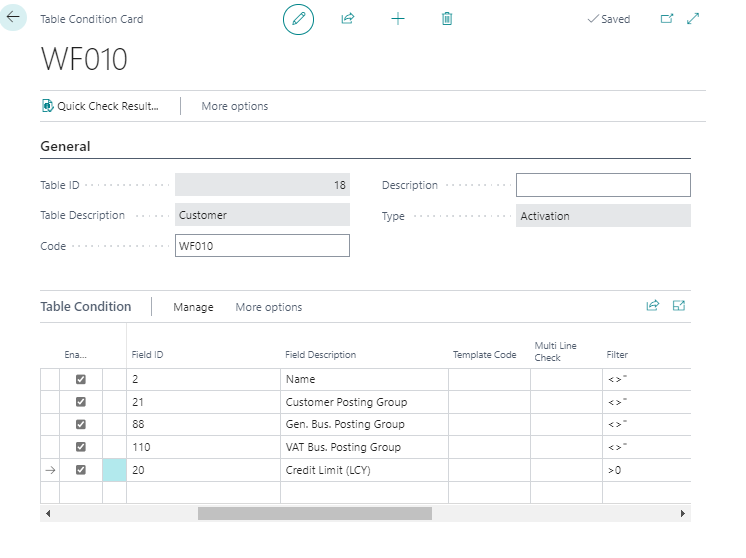The height and width of the screenshot is (558, 746).
Task: Expand the General section header
Action: point(65,146)
